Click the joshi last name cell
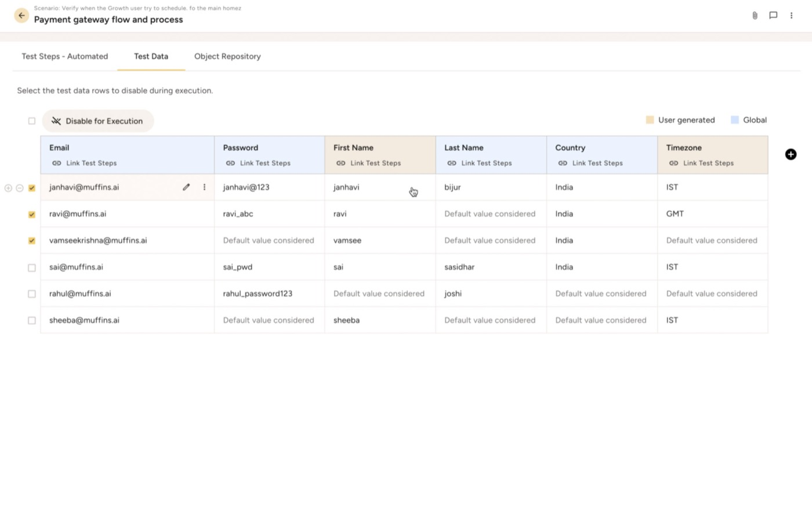The width and height of the screenshot is (812, 506). click(x=491, y=294)
